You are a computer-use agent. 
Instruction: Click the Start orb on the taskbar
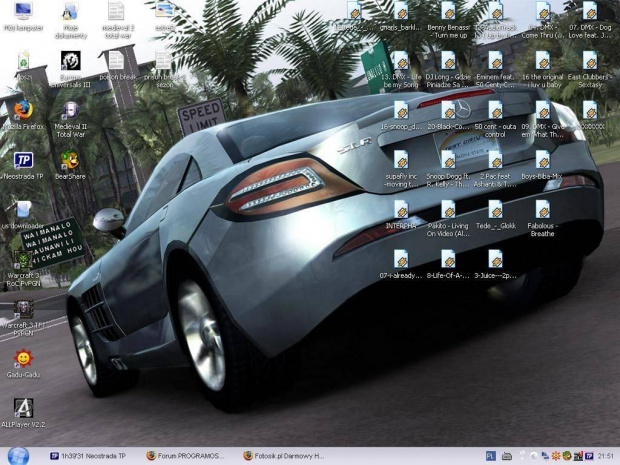18,455
